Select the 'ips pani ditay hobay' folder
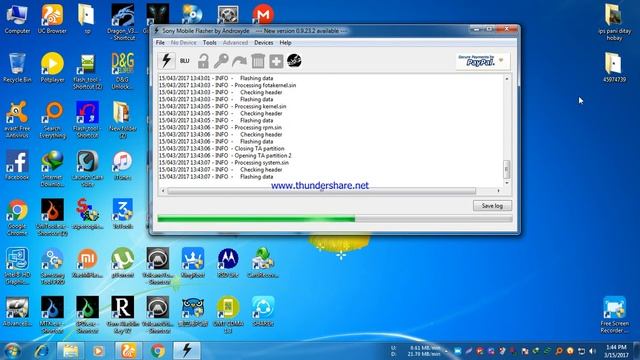Screen dimensions: 640x360 (614, 22)
